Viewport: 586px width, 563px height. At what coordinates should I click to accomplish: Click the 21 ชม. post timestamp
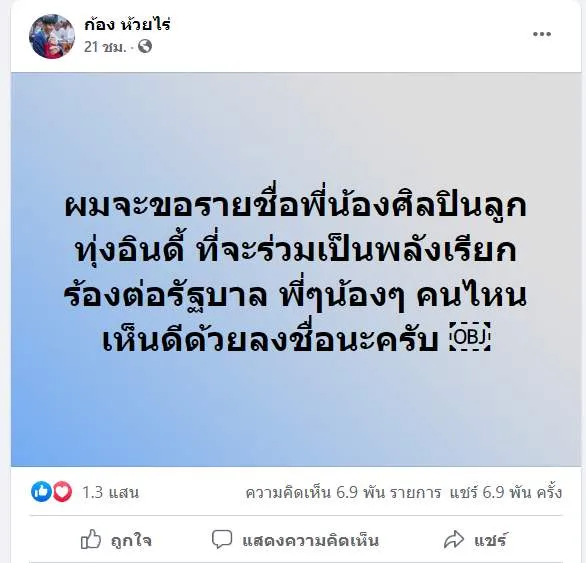105,47
